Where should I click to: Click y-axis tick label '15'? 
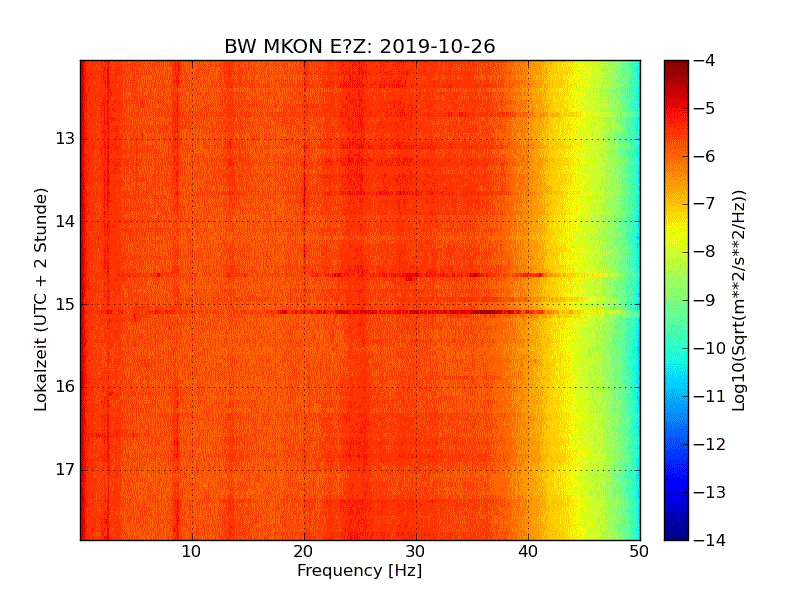(65, 305)
